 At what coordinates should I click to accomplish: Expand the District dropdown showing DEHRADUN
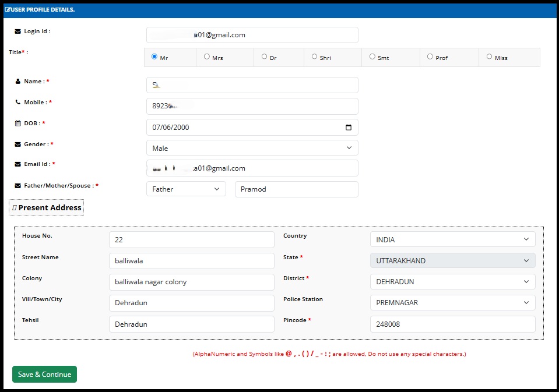(453, 281)
